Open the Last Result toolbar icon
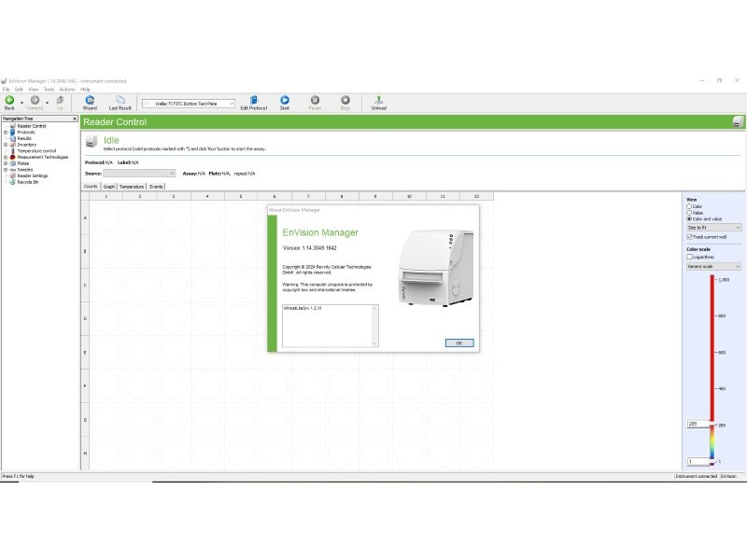The image size is (747, 560). tap(120, 100)
